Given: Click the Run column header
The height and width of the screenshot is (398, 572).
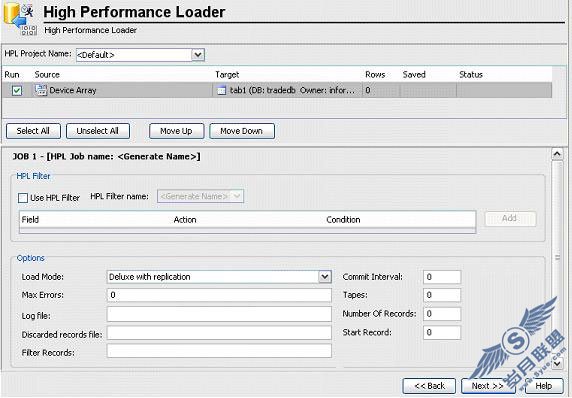Looking at the screenshot, I should tap(12, 74).
